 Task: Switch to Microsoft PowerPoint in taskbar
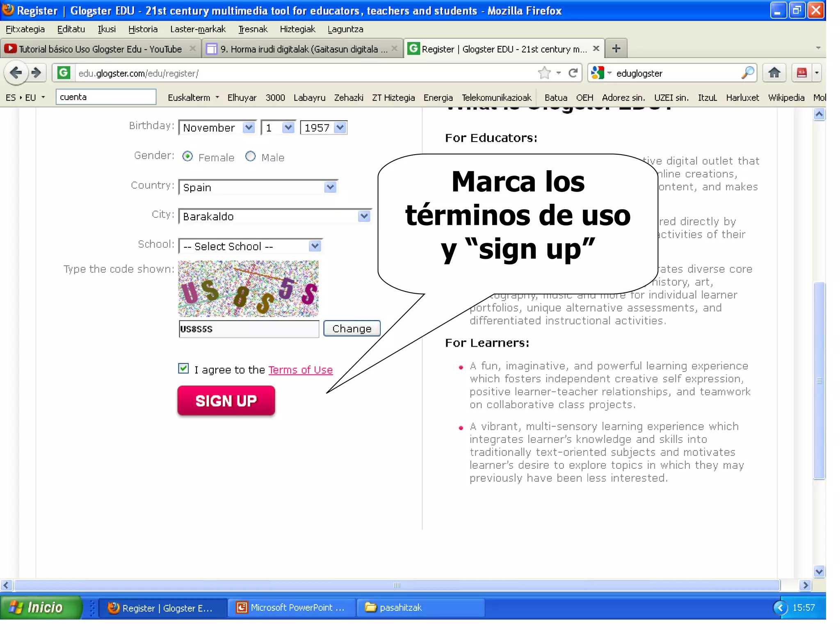click(291, 607)
